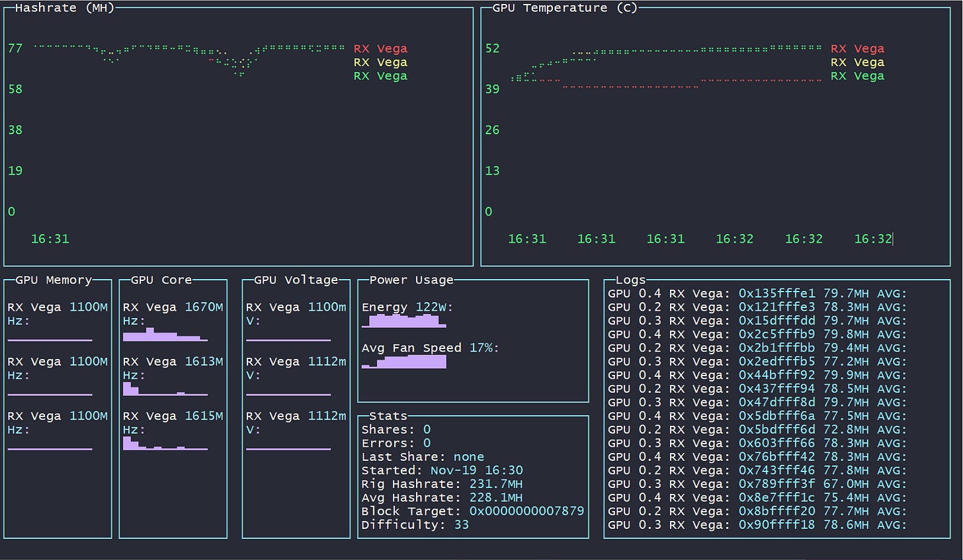Click the Energy sparkline bar graph
Viewport: 963px width, 560px height.
tap(404, 321)
